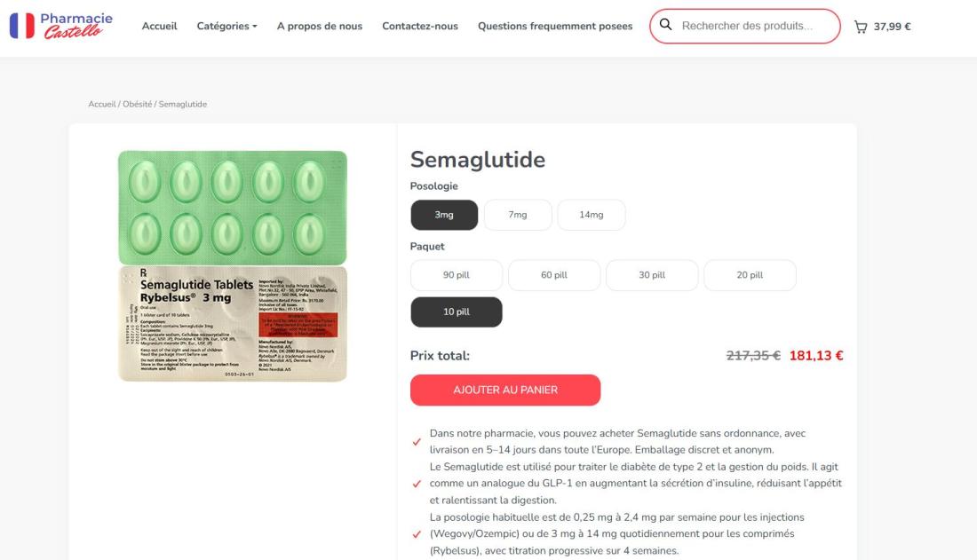The image size is (977, 560).
Task: Choose the 90 pill package
Action: 457,275
